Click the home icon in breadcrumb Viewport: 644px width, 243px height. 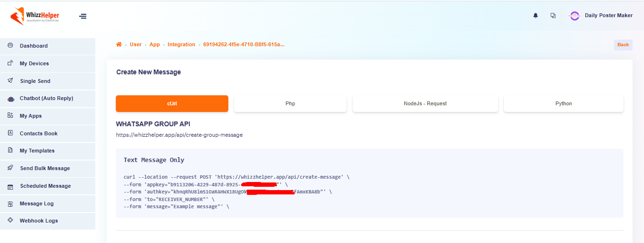pyautogui.click(x=119, y=44)
